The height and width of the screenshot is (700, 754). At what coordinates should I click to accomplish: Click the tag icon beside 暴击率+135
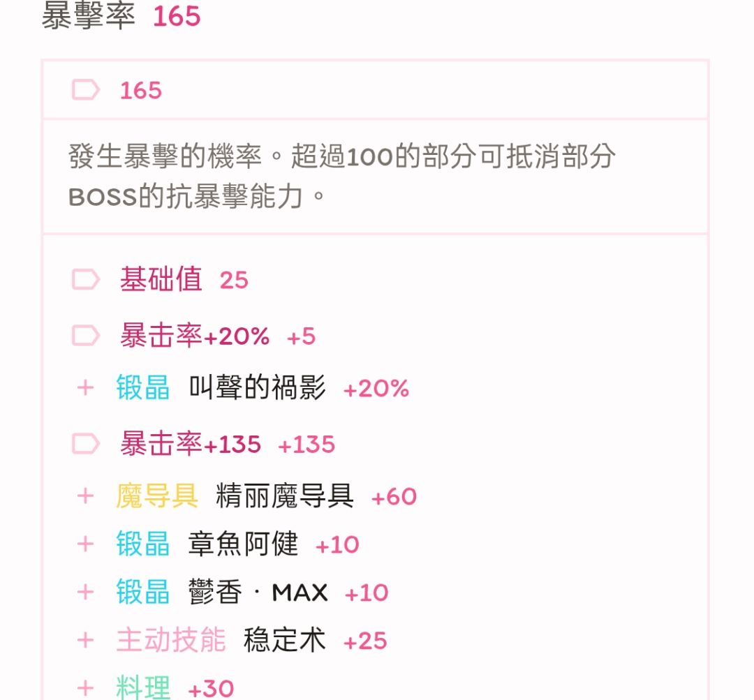86,444
